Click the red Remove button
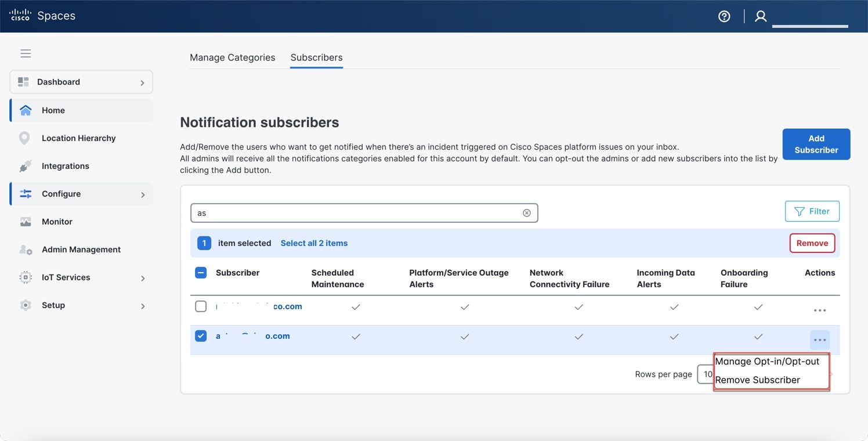The width and height of the screenshot is (868, 441). click(812, 243)
